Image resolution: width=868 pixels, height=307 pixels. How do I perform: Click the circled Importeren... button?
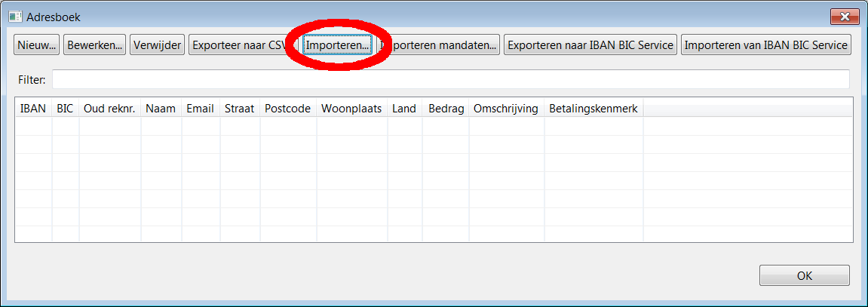(337, 45)
